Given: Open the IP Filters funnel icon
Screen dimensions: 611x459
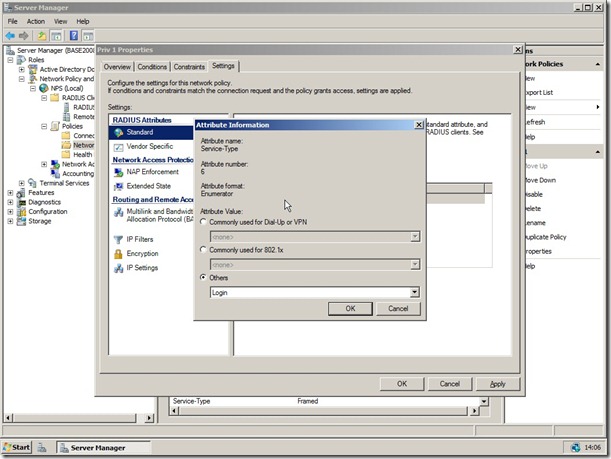Looking at the screenshot, I should 118,240.
